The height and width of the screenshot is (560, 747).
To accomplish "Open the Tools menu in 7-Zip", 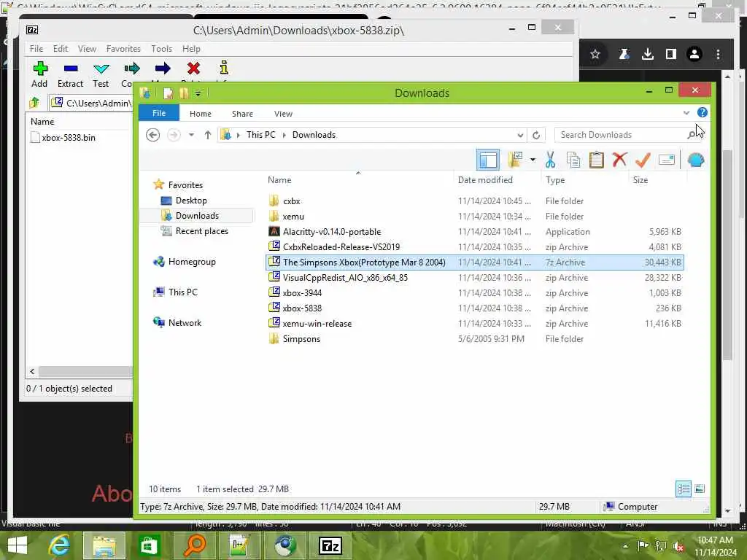I will (x=161, y=49).
